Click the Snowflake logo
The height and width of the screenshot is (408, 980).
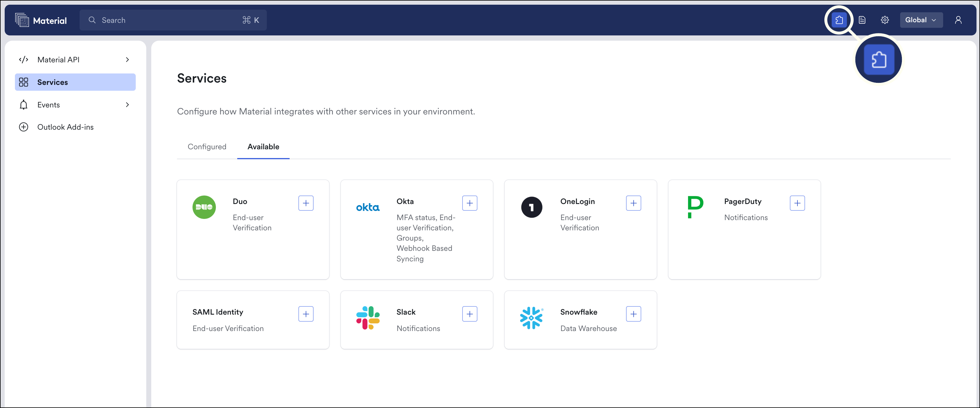532,318
